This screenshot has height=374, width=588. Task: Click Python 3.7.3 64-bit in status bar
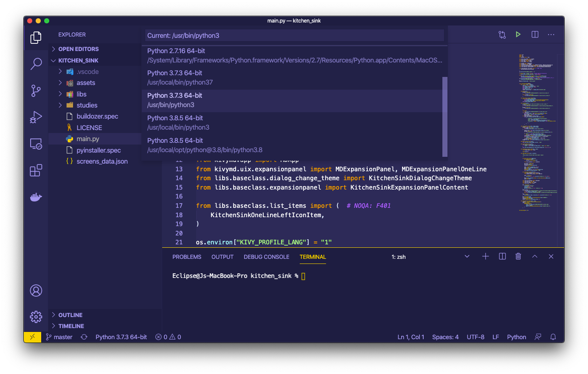pos(121,337)
